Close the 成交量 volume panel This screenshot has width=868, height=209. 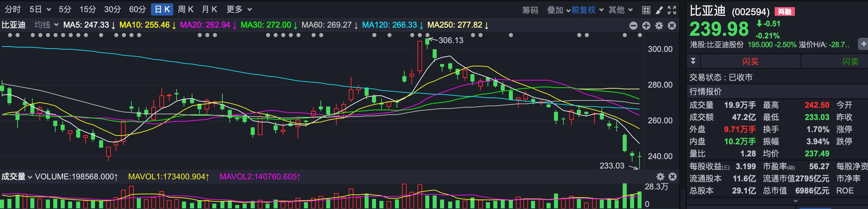(673, 177)
